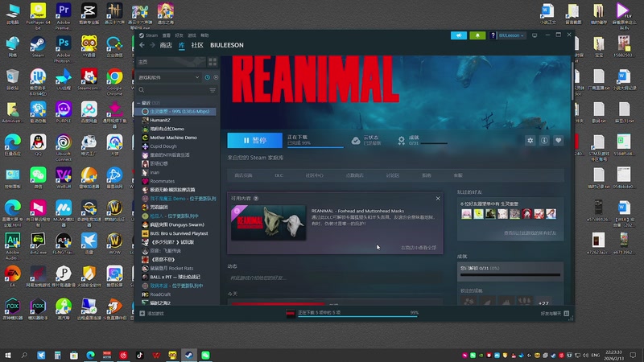The height and width of the screenshot is (362, 644).
Task: Click the cloud status icon
Action: point(356,141)
